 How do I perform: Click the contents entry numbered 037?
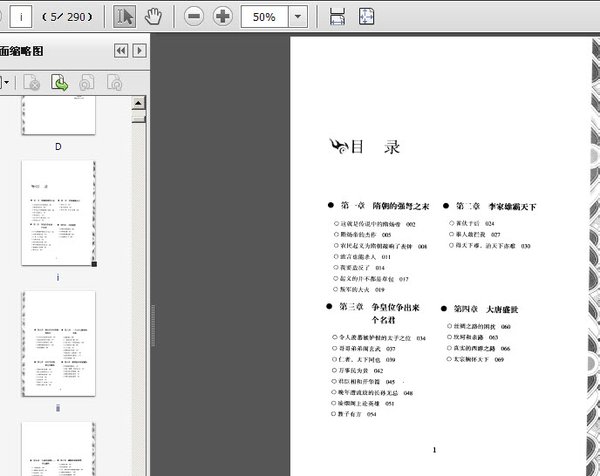(364, 349)
